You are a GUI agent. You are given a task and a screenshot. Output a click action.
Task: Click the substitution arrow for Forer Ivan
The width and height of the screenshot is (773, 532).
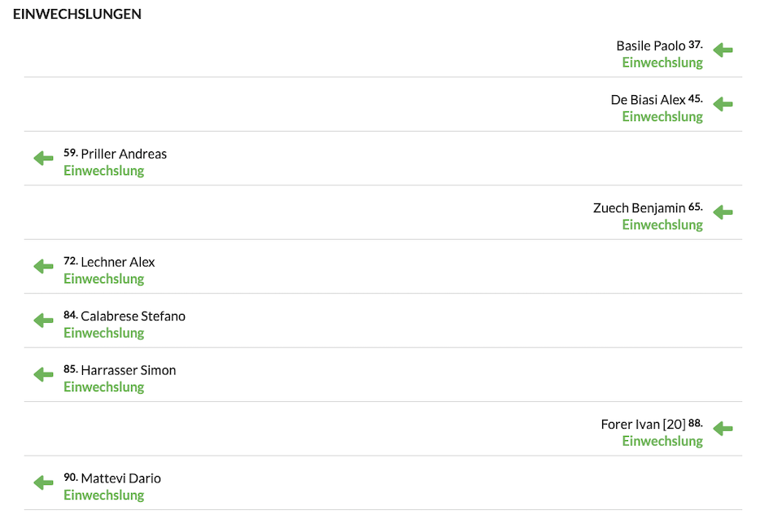coord(723,429)
